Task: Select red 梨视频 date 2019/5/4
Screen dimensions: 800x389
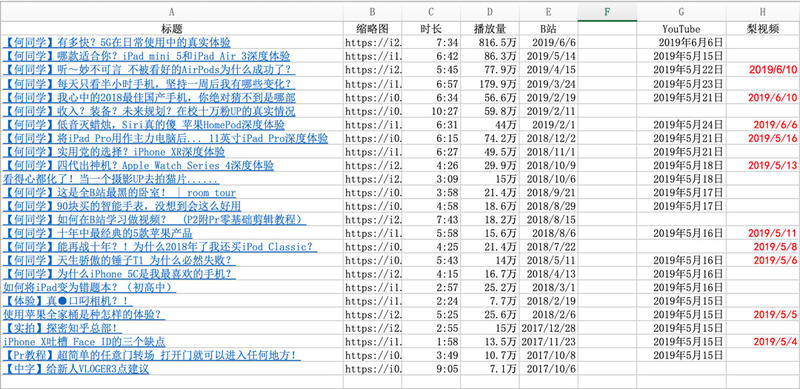Action: [x=763, y=342]
